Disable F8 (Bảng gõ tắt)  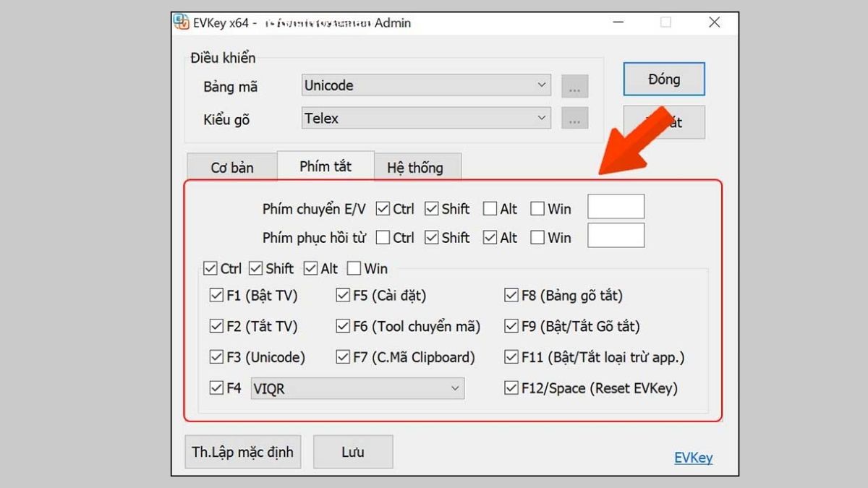click(x=510, y=295)
